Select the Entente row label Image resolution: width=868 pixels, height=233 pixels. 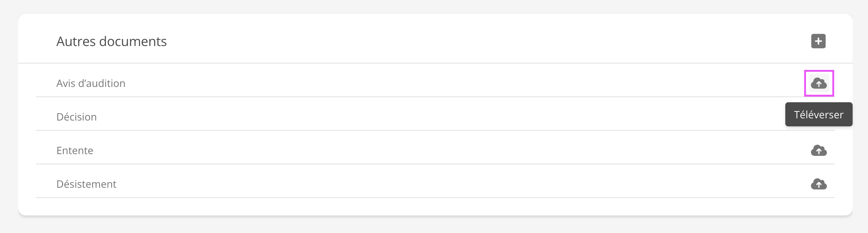(x=75, y=150)
